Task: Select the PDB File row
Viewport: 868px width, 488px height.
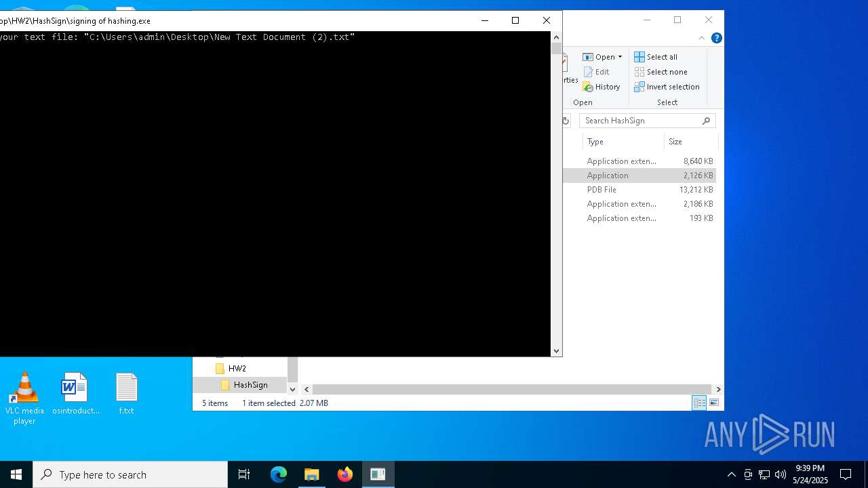Action: pyautogui.click(x=639, y=190)
